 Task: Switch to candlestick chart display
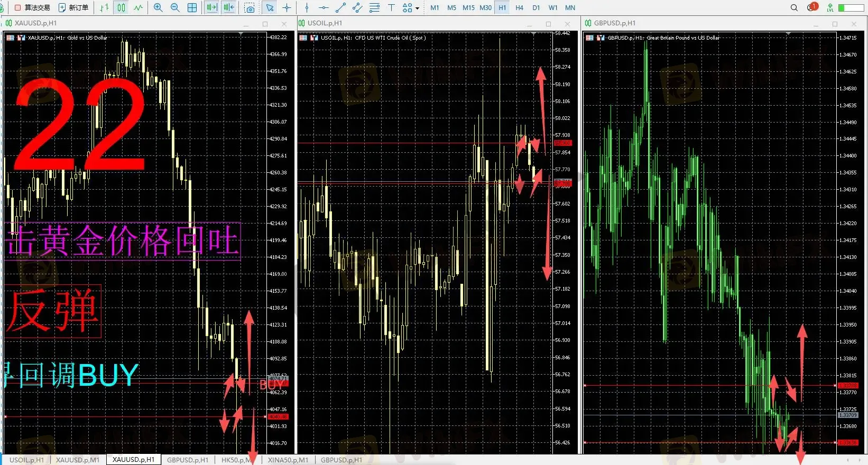pos(122,7)
